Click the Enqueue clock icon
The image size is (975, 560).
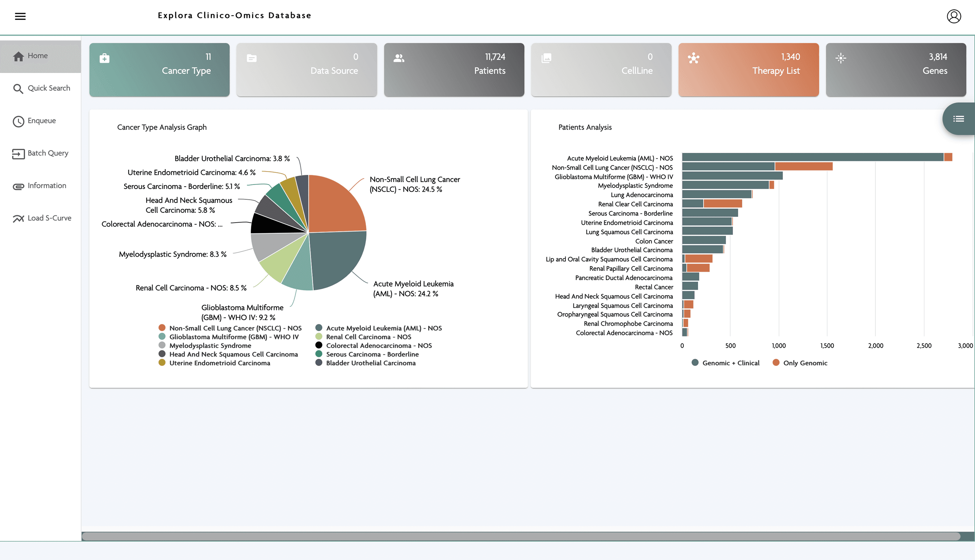point(18,121)
